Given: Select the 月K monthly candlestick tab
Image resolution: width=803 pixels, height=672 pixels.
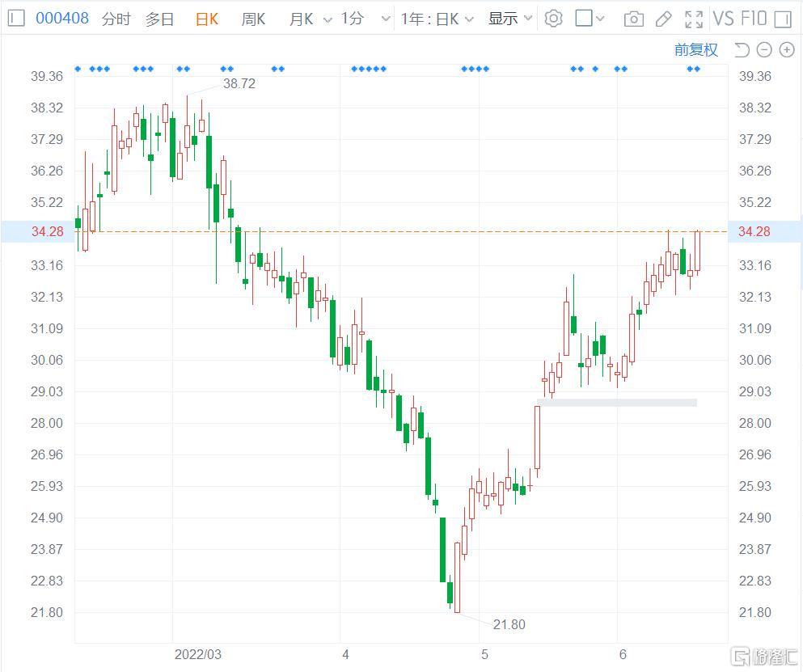Looking at the screenshot, I should 301,19.
